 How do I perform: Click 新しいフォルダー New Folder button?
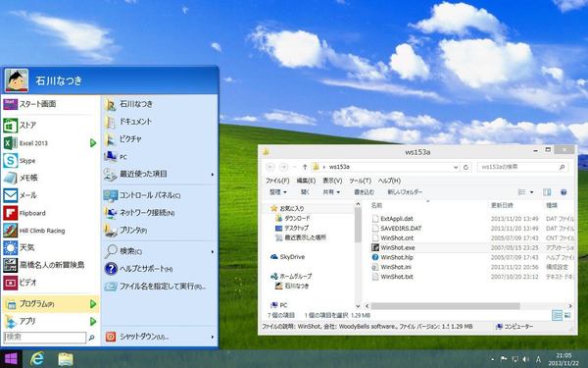[x=405, y=192]
